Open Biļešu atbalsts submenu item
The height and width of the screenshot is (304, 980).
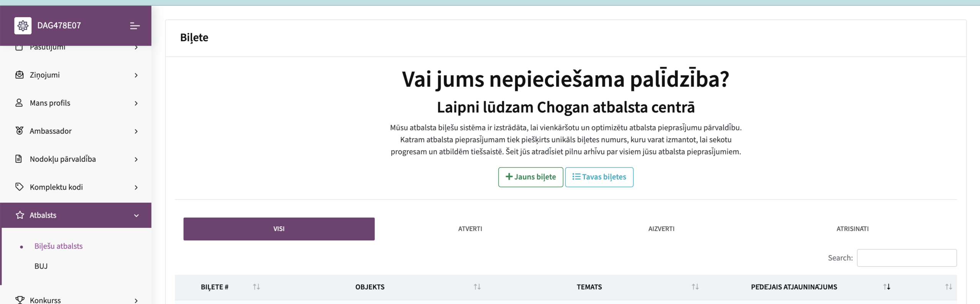coord(59,246)
